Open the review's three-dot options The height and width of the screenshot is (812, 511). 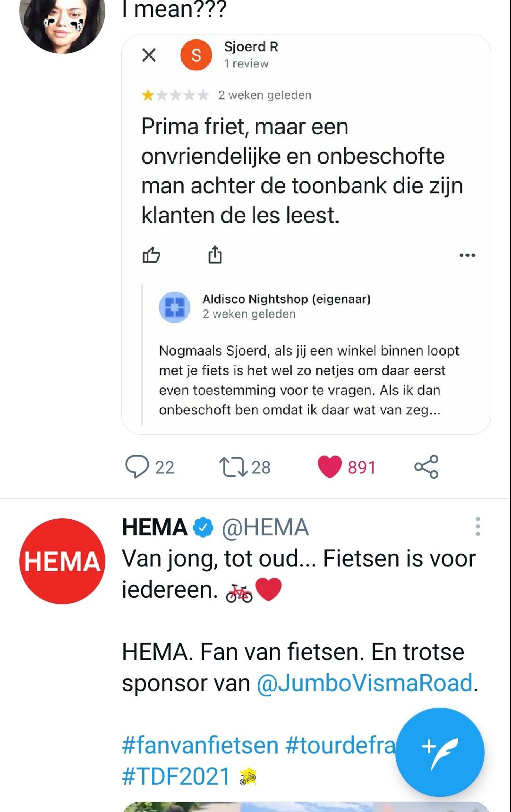point(467,255)
